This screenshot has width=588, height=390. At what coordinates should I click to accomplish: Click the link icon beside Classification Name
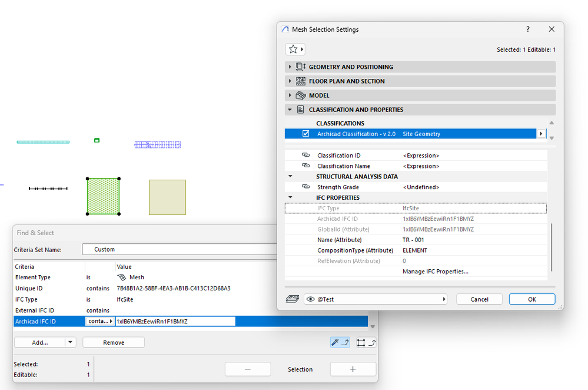(x=306, y=166)
